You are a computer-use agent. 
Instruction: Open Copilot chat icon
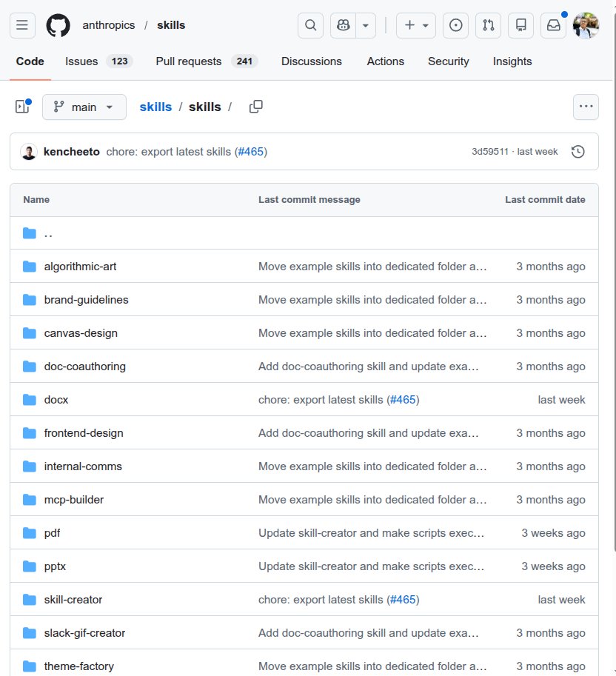click(343, 25)
